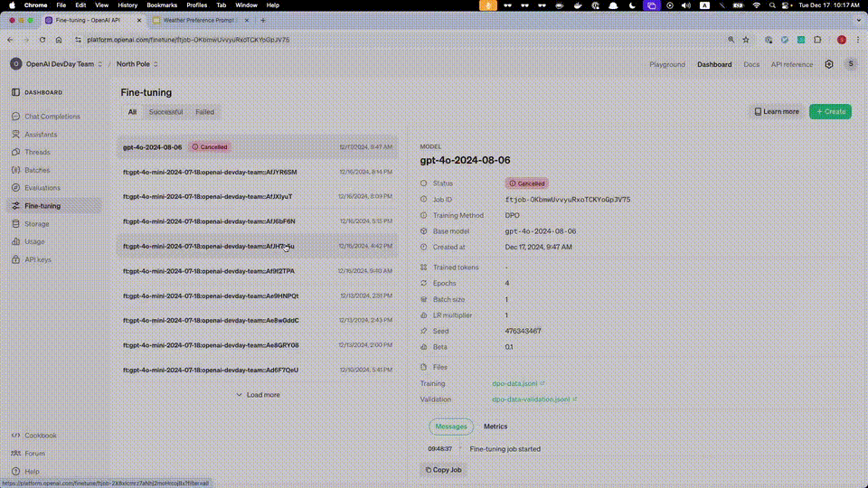This screenshot has width=868, height=488.
Task: Click the green Create button
Action: (829, 112)
